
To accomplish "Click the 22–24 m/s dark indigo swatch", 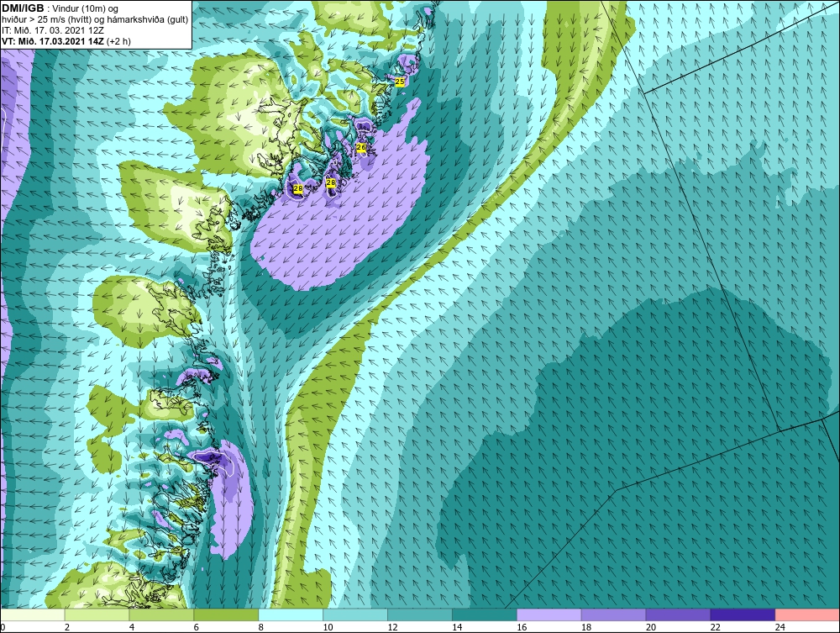I will click(743, 615).
